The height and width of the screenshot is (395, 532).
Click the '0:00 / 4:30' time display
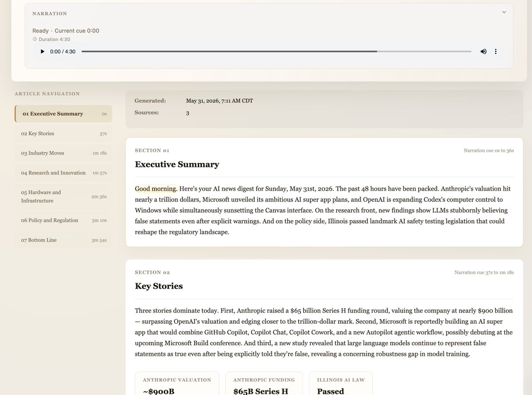pyautogui.click(x=63, y=51)
